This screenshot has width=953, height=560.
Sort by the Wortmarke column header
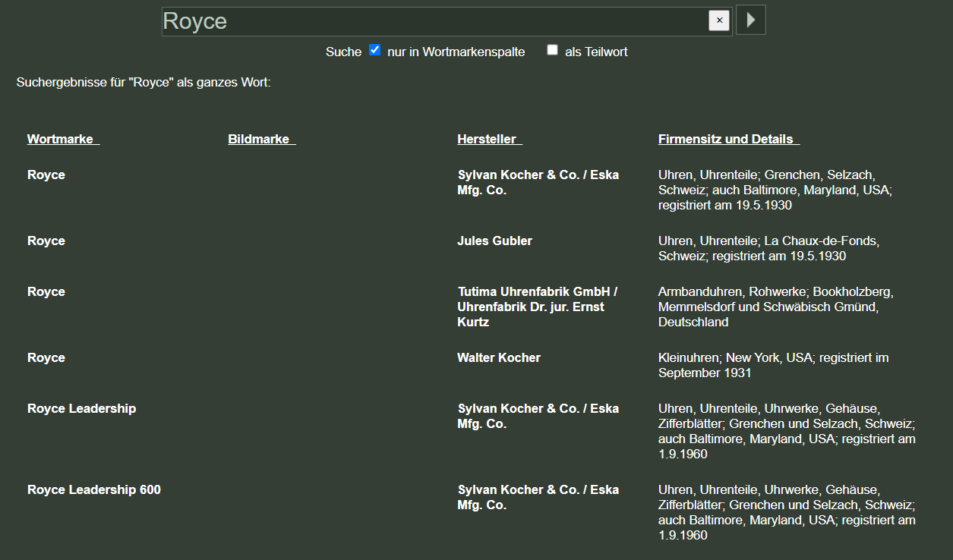[63, 139]
